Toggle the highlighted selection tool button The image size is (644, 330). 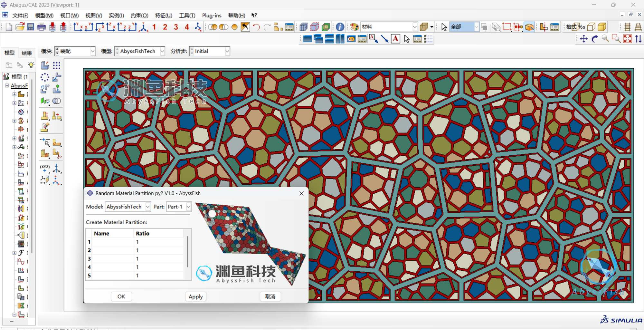pyautogui.click(x=245, y=27)
